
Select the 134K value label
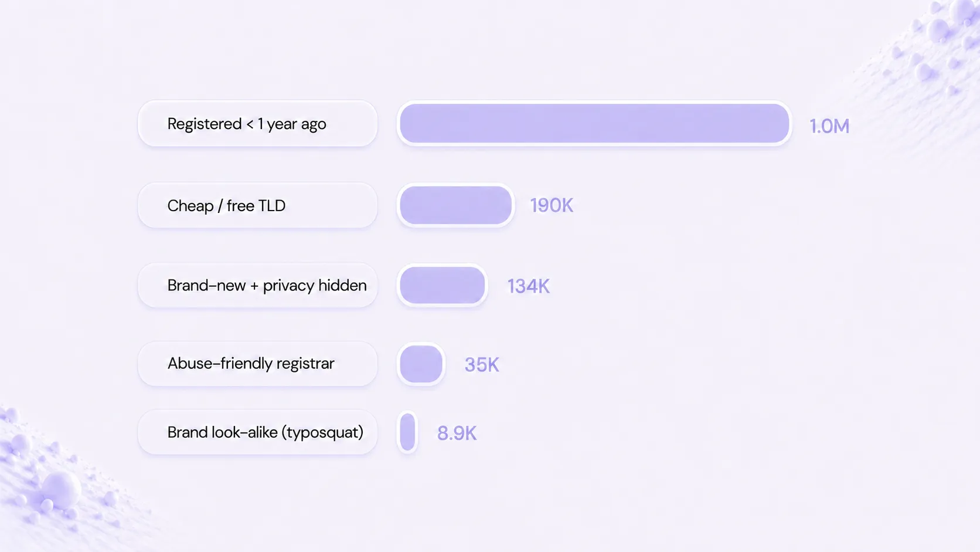528,286
